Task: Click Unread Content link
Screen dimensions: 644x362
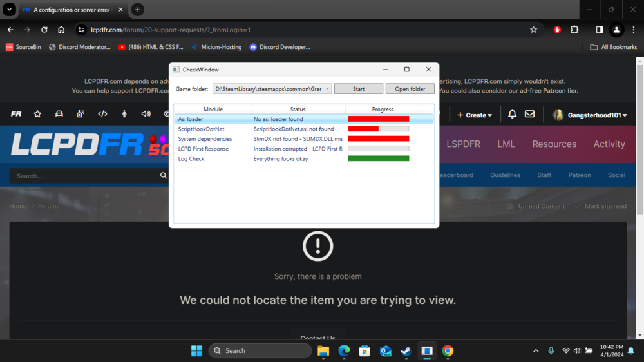Action: click(x=536, y=206)
